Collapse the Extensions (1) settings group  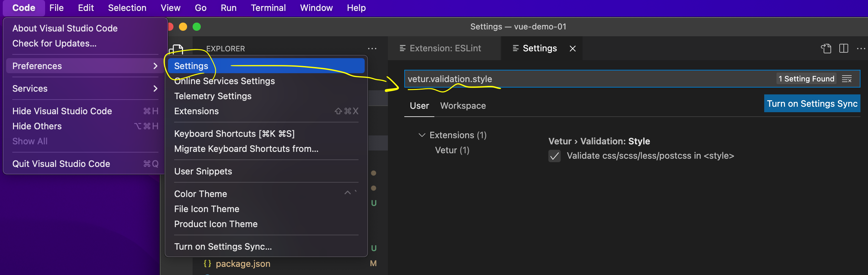pos(422,135)
